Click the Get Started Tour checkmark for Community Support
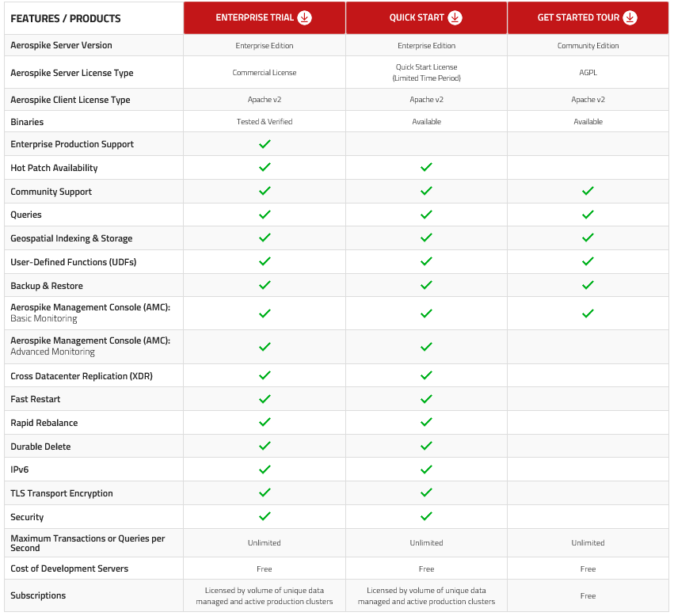Image resolution: width=674 pixels, height=616 pixels. (588, 191)
